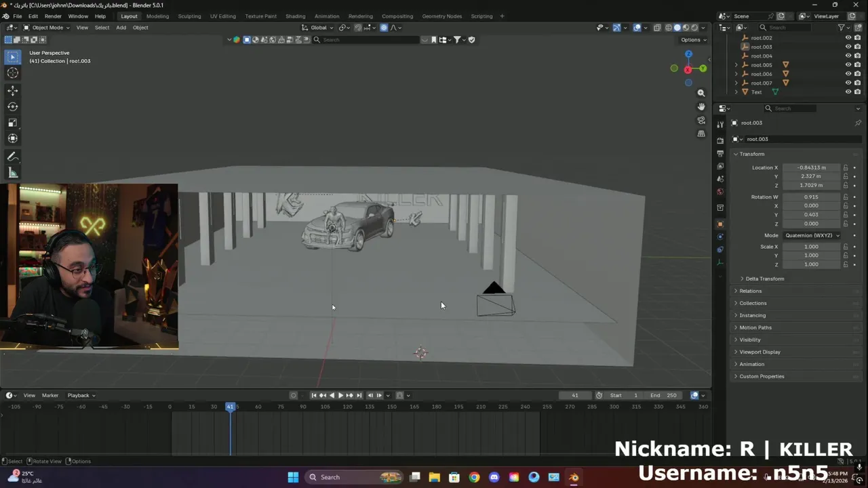
Task: Open the viewport Add menu
Action: click(x=121, y=28)
